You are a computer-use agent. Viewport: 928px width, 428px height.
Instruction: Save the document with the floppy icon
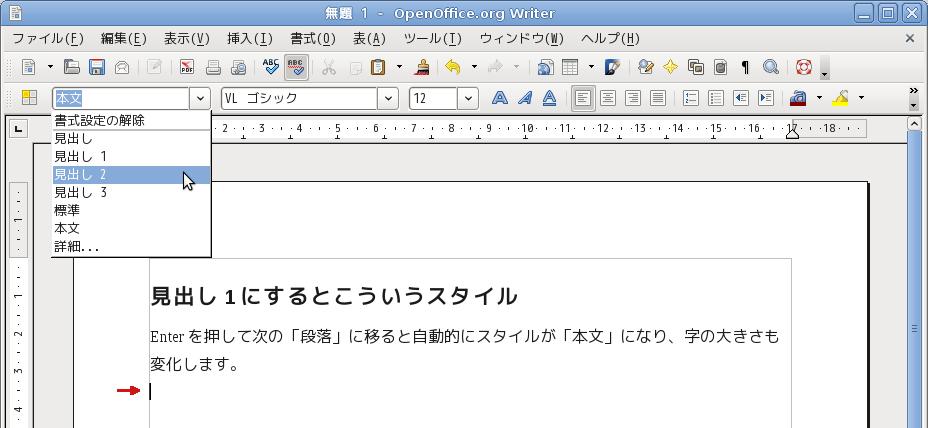[96, 67]
